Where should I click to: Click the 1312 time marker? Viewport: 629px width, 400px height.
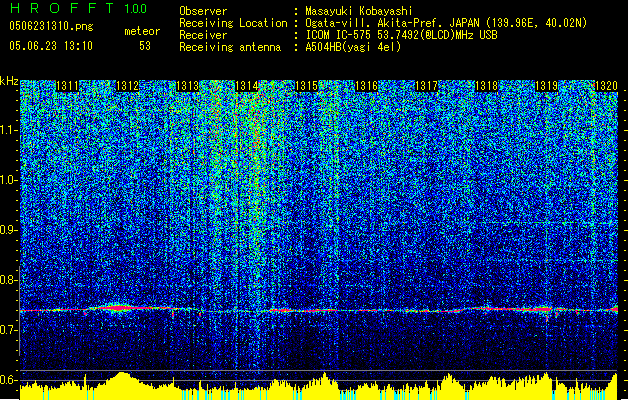[x=127, y=86]
